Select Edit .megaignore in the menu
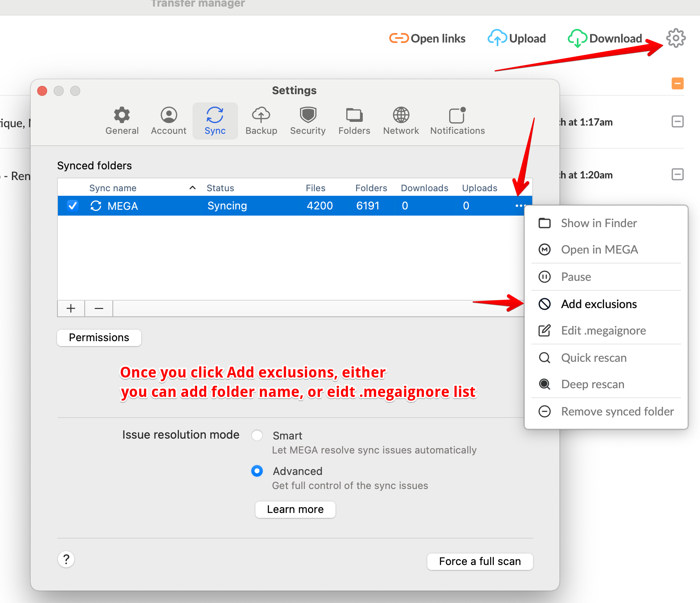Screen dimensions: 700x603 (x=603, y=330)
